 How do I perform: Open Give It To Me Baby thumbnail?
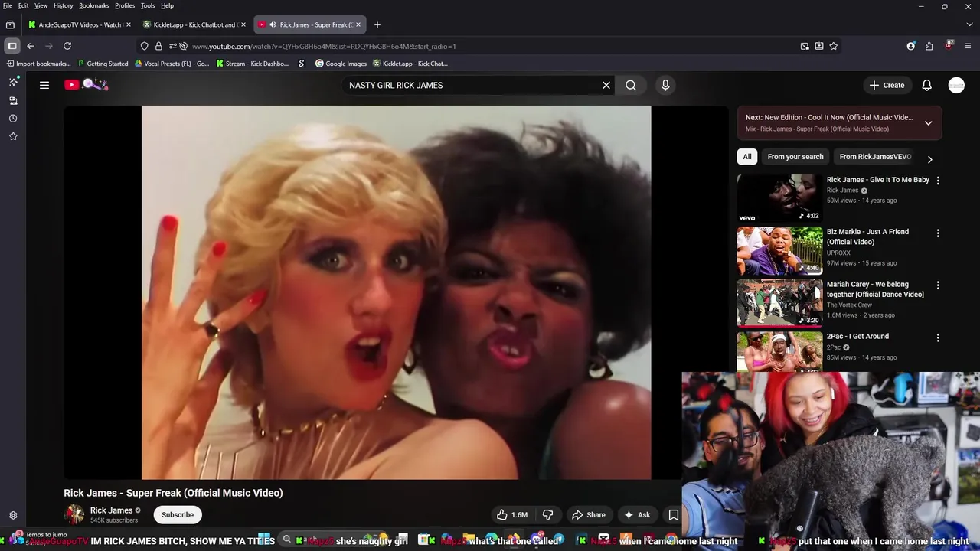tap(779, 198)
